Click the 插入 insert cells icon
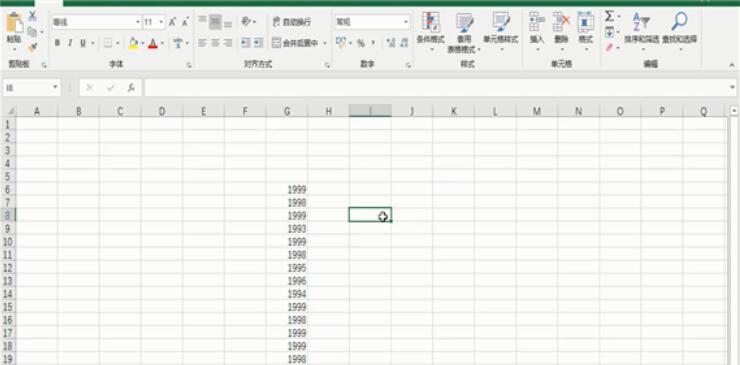The width and height of the screenshot is (740, 365). pos(537,22)
